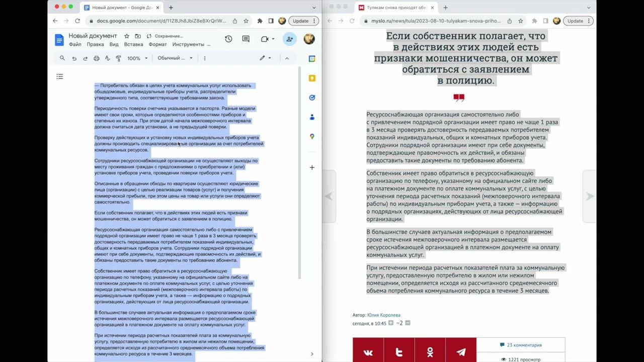
Task: Open version history clock icon
Action: 228,39
